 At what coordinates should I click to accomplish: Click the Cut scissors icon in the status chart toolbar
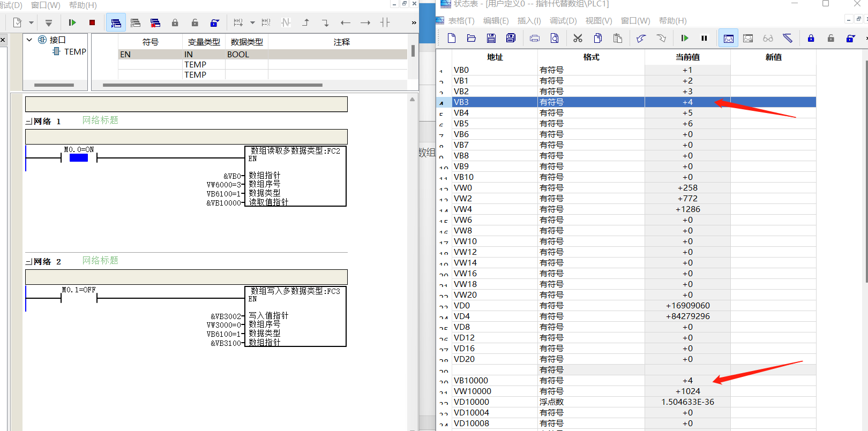pos(578,38)
